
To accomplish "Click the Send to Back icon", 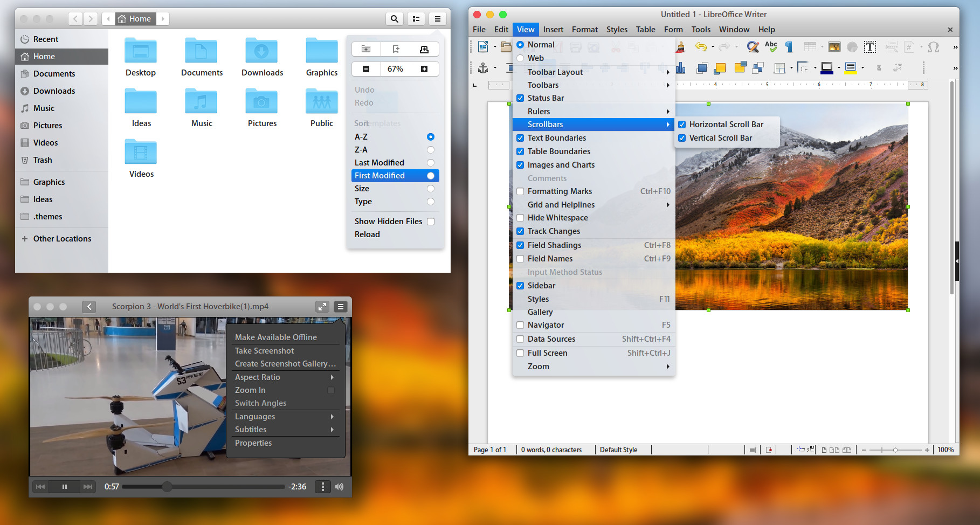I will tap(758, 68).
